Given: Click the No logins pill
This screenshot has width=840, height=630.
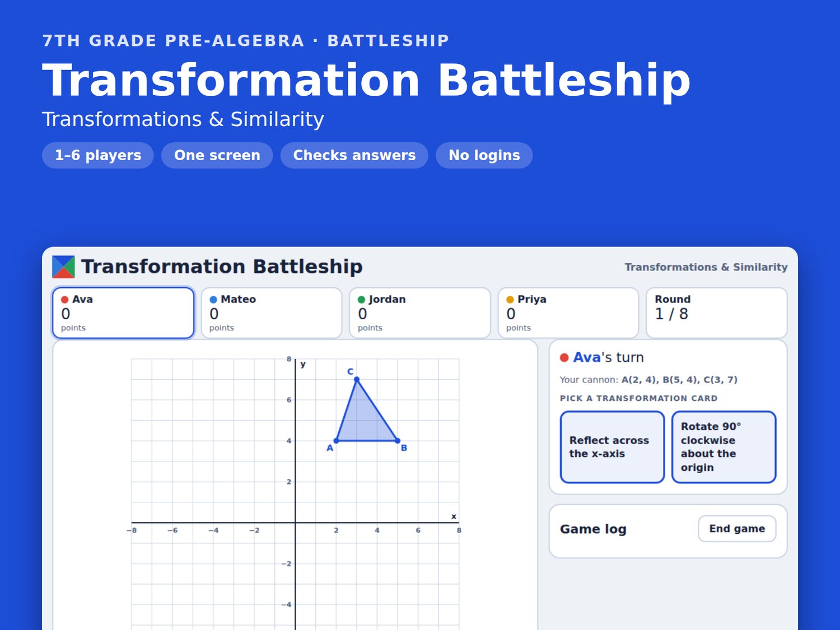Looking at the screenshot, I should [x=484, y=155].
